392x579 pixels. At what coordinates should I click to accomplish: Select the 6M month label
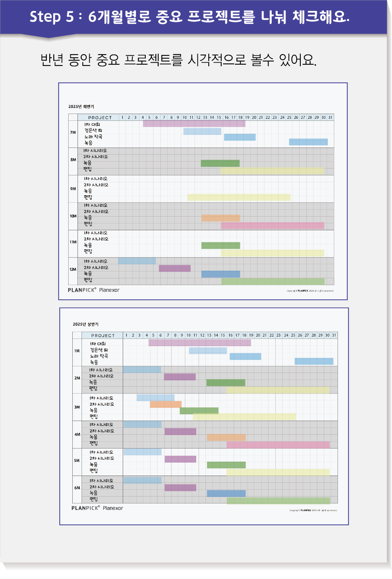77,488
